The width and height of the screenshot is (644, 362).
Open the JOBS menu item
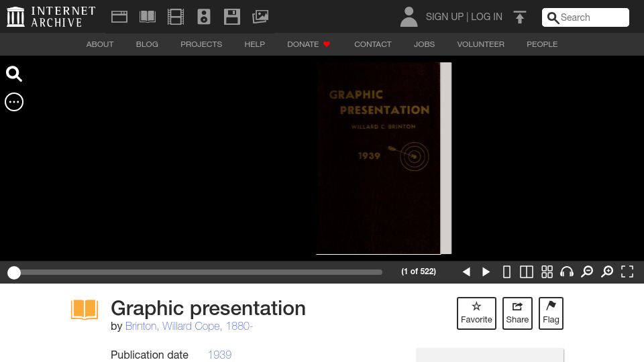tap(424, 44)
